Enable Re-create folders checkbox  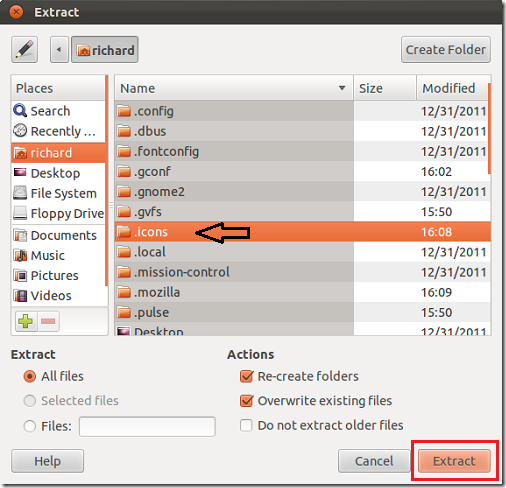point(246,376)
